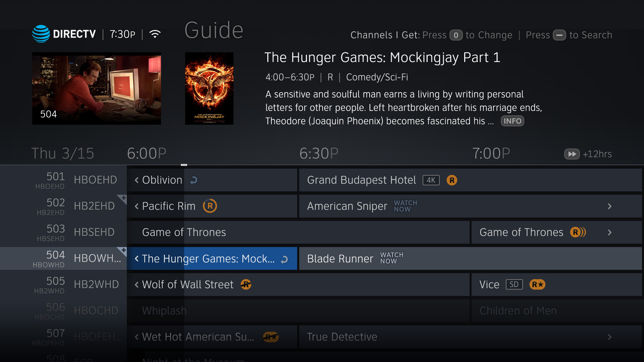Click Watch Now on Blade Runner
The width and height of the screenshot is (644, 362).
point(392,258)
